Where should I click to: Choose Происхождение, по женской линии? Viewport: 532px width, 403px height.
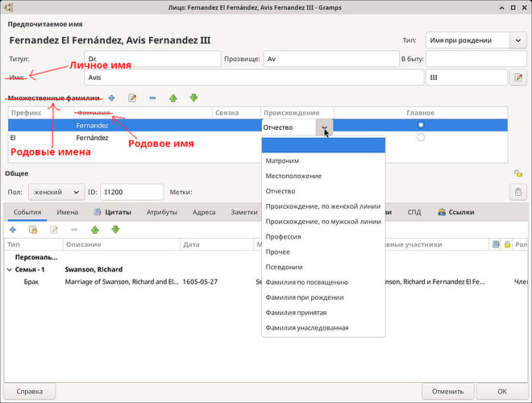[323, 206]
